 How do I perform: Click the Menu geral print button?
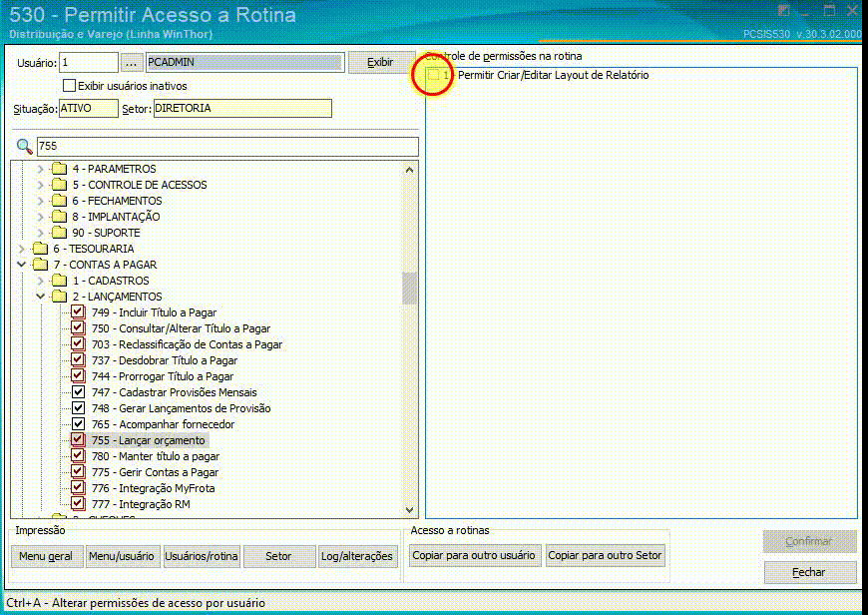point(47,556)
